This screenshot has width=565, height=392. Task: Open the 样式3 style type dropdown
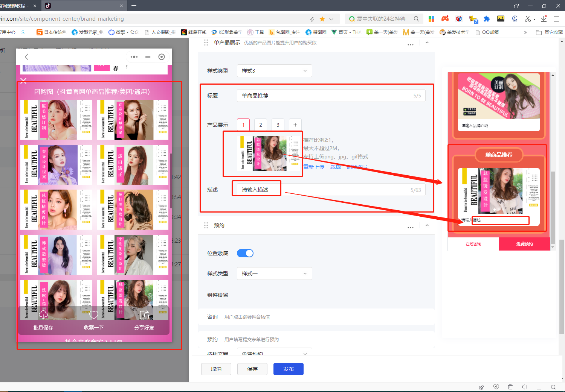[274, 71]
